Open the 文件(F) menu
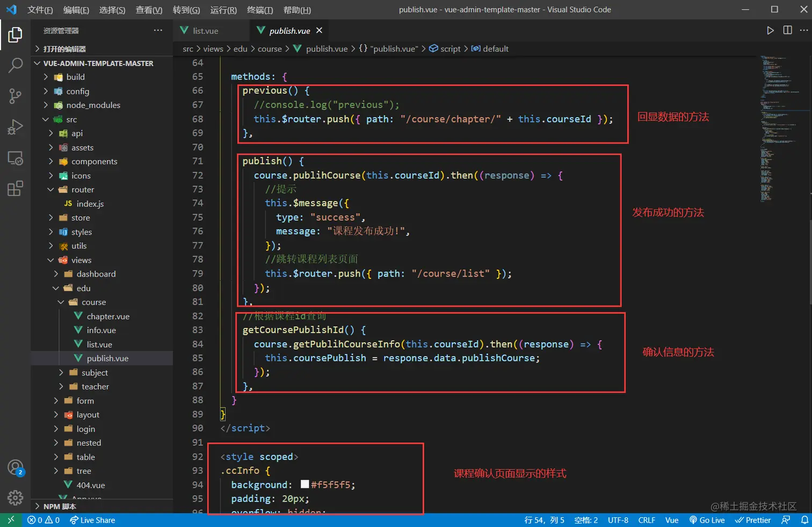Image resolution: width=812 pixels, height=527 pixels. pos(40,10)
